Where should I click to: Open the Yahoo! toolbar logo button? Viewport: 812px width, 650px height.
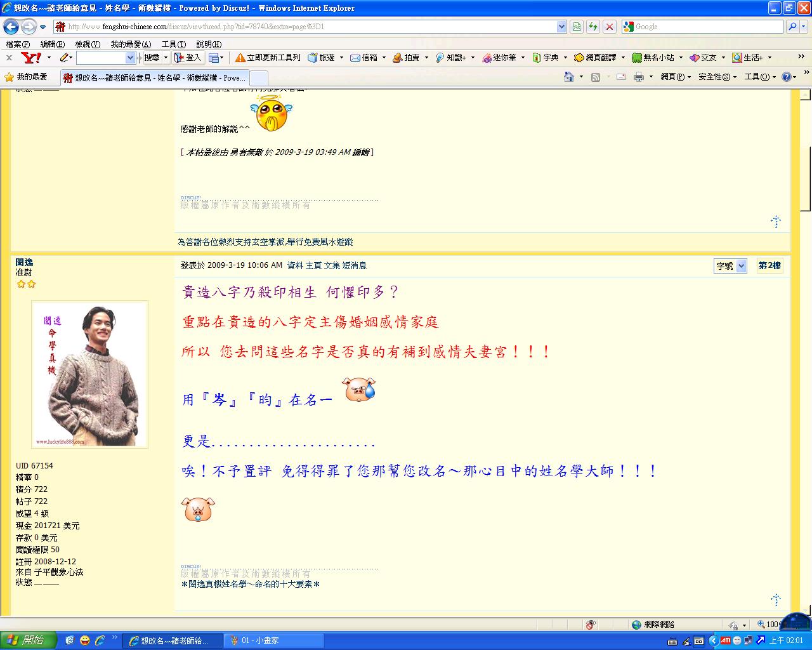30,58
